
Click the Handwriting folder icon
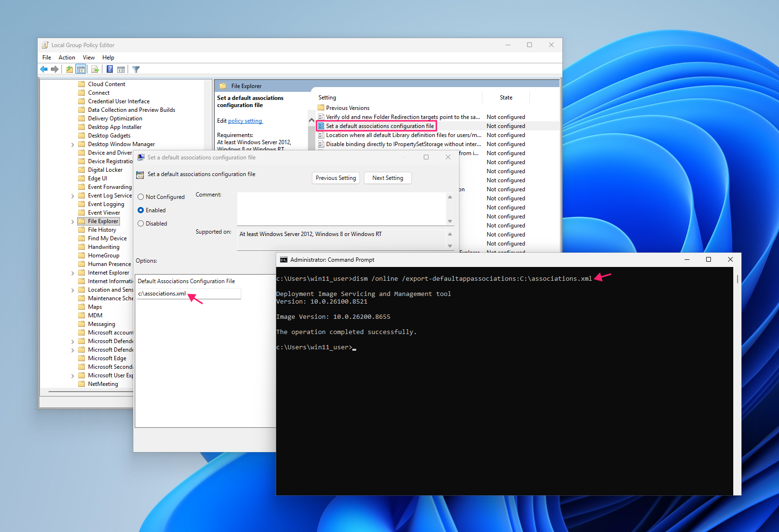[81, 247]
